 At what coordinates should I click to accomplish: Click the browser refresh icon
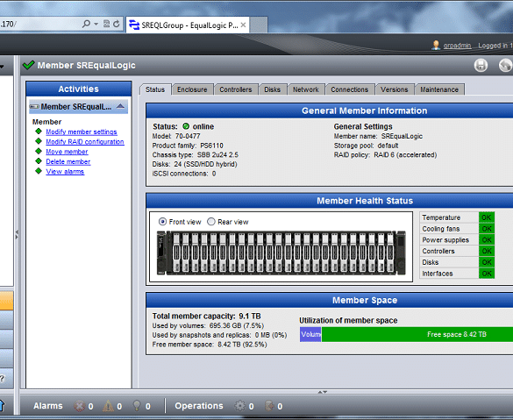[x=117, y=24]
